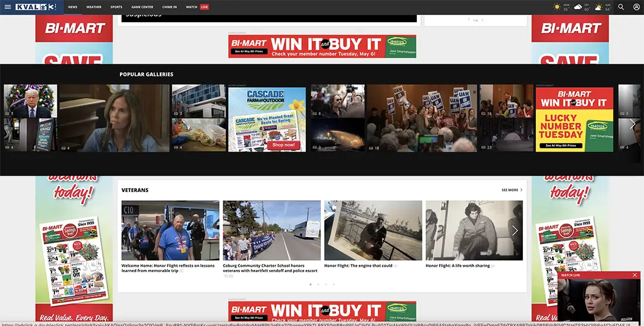Select the first Veterans carousel page dot
Image resolution: width=644 pixels, height=326 pixels.
[x=310, y=284]
